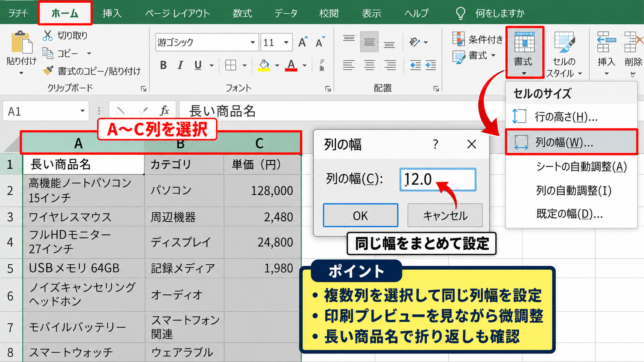Viewport: 644px width, 362px height.
Task: Select 行の高さ(H)... menu item
Action: coord(571,116)
